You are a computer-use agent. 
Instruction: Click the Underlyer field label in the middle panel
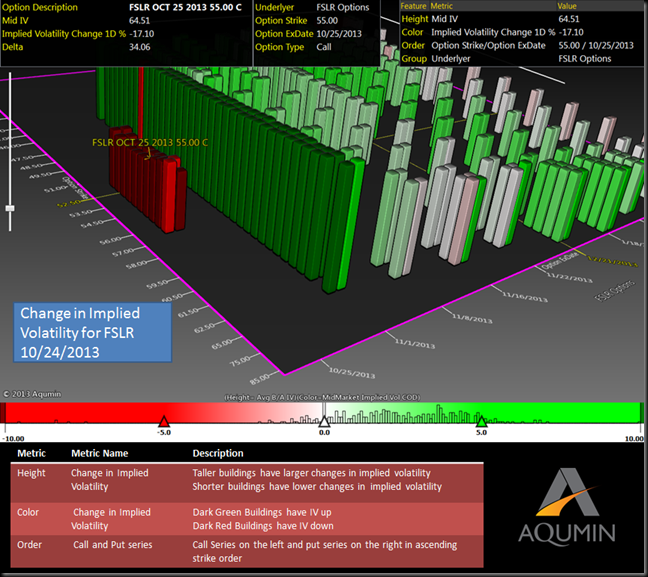click(274, 7)
